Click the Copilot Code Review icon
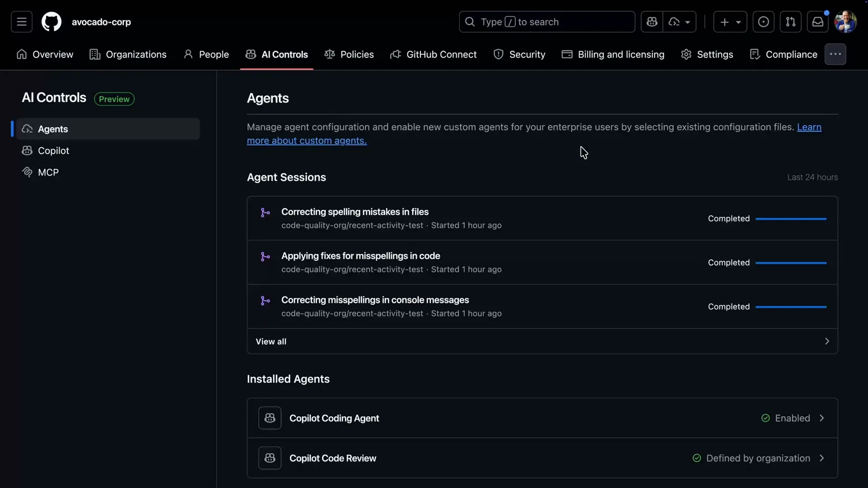This screenshot has width=868, height=488. [x=270, y=458]
